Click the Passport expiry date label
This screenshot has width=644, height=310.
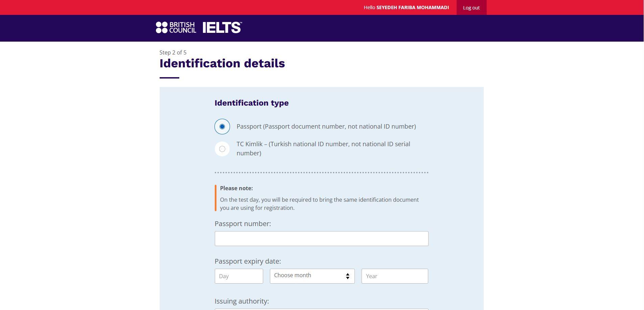[x=248, y=261]
